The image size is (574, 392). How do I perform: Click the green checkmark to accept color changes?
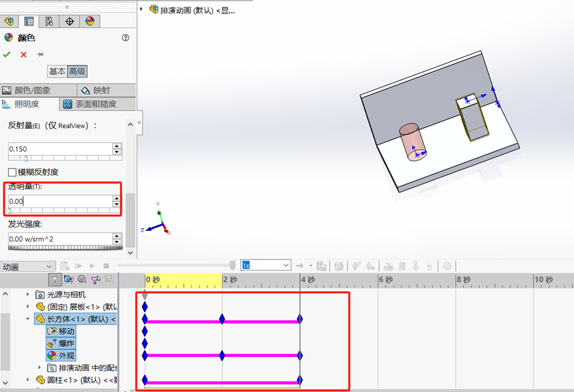(x=7, y=54)
